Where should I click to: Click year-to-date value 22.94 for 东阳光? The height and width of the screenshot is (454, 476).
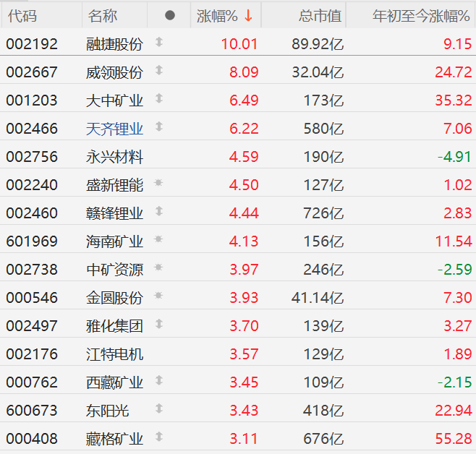(x=454, y=411)
